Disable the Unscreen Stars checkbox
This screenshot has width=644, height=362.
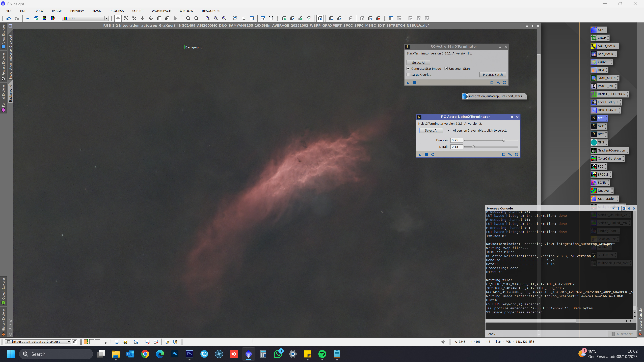[x=446, y=69]
